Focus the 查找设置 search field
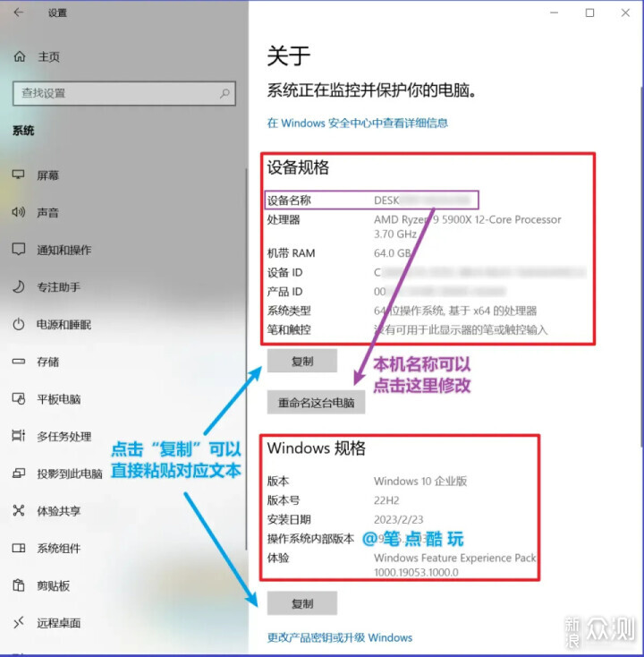 point(124,93)
